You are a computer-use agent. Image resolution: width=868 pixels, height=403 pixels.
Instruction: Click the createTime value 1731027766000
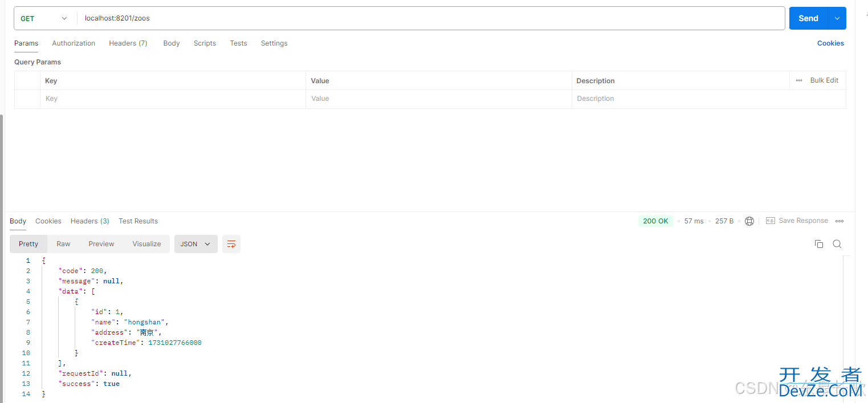click(x=175, y=343)
